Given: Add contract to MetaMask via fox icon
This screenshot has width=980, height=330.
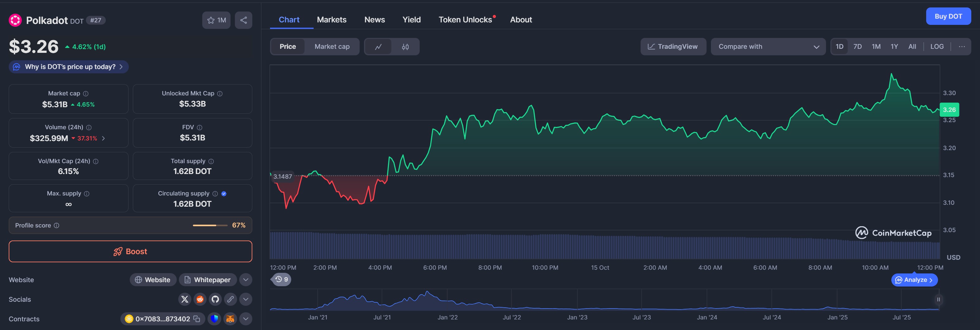Looking at the screenshot, I should (230, 319).
